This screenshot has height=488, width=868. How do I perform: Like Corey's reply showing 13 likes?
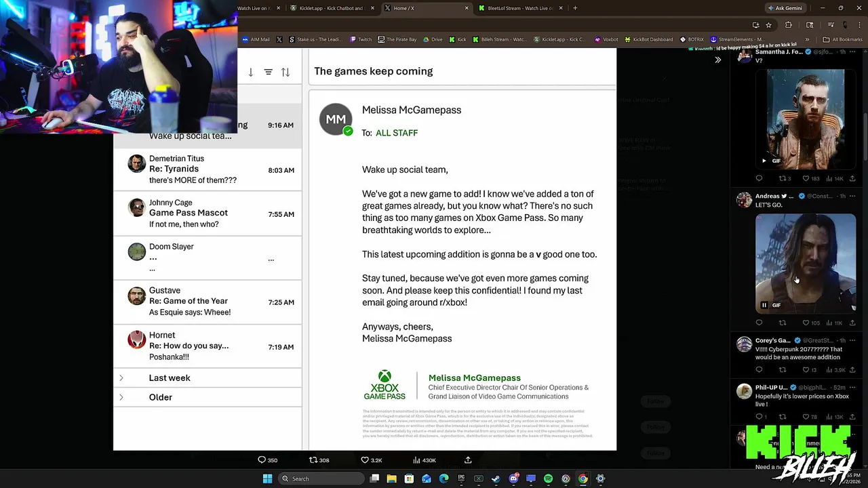click(x=806, y=369)
